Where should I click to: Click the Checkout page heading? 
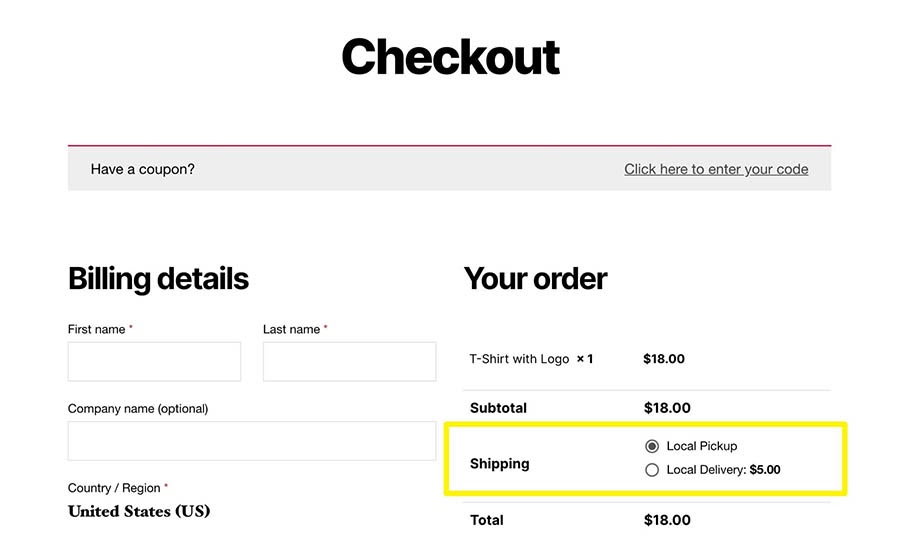(x=450, y=57)
